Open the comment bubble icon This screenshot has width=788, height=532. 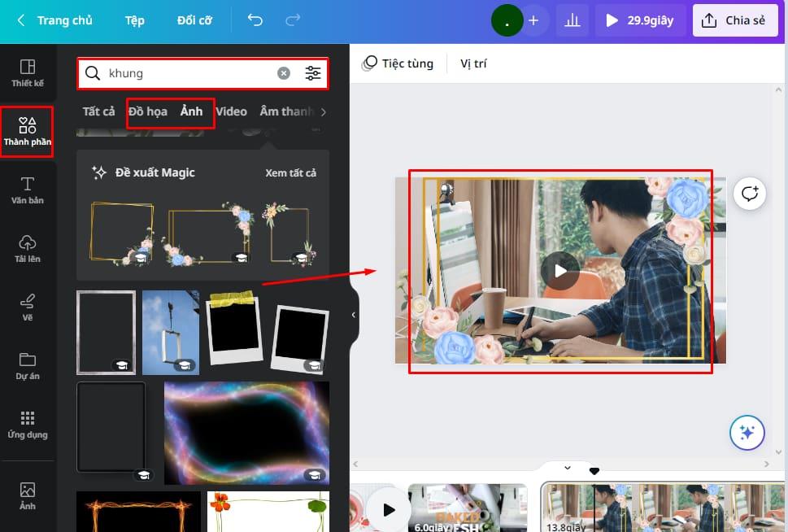(x=749, y=194)
